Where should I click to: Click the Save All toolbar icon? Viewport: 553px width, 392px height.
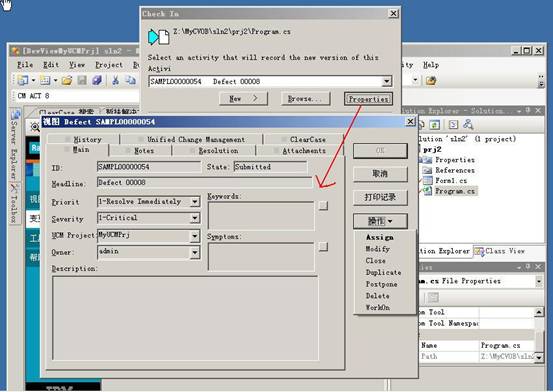click(x=97, y=80)
